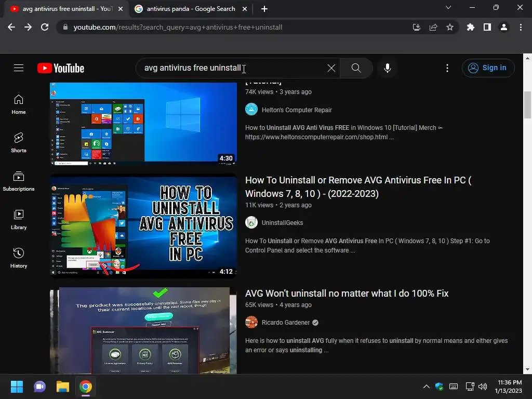
Task: Start voice search with the microphone icon
Action: (x=388, y=68)
